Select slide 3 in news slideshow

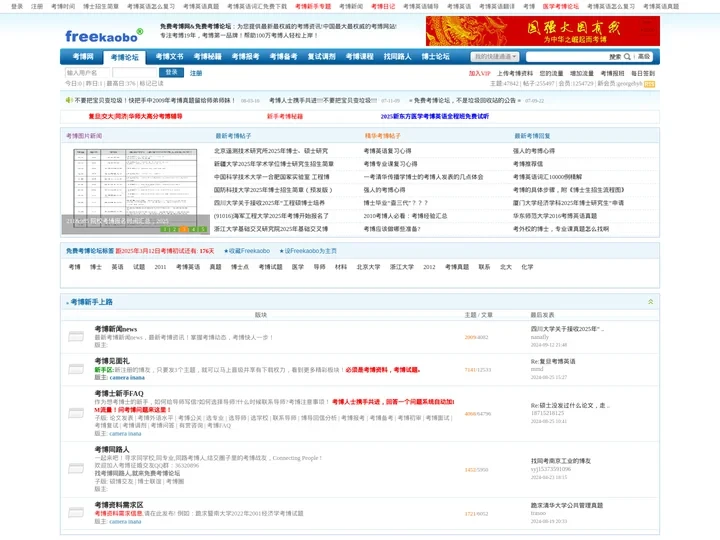[x=184, y=229]
